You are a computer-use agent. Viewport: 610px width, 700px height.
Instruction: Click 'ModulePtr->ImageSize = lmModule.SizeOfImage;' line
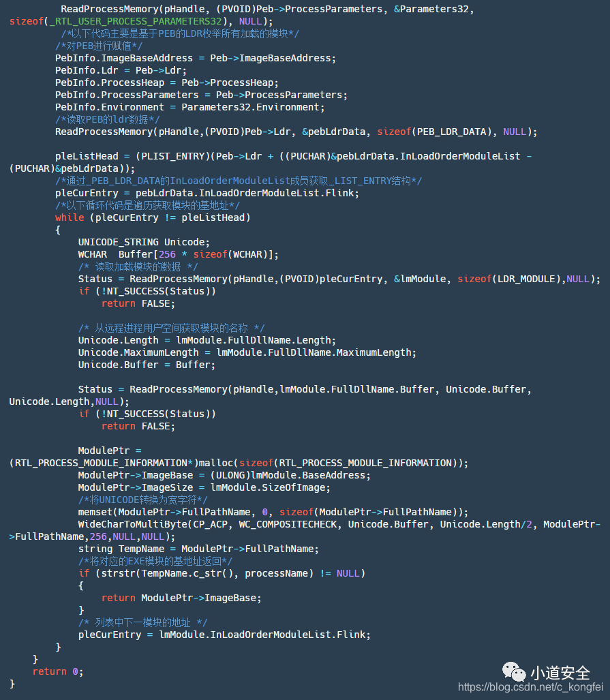(204, 488)
